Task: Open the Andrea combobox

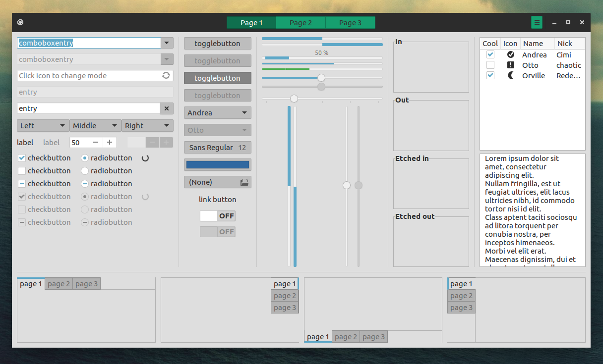Action: point(217,112)
